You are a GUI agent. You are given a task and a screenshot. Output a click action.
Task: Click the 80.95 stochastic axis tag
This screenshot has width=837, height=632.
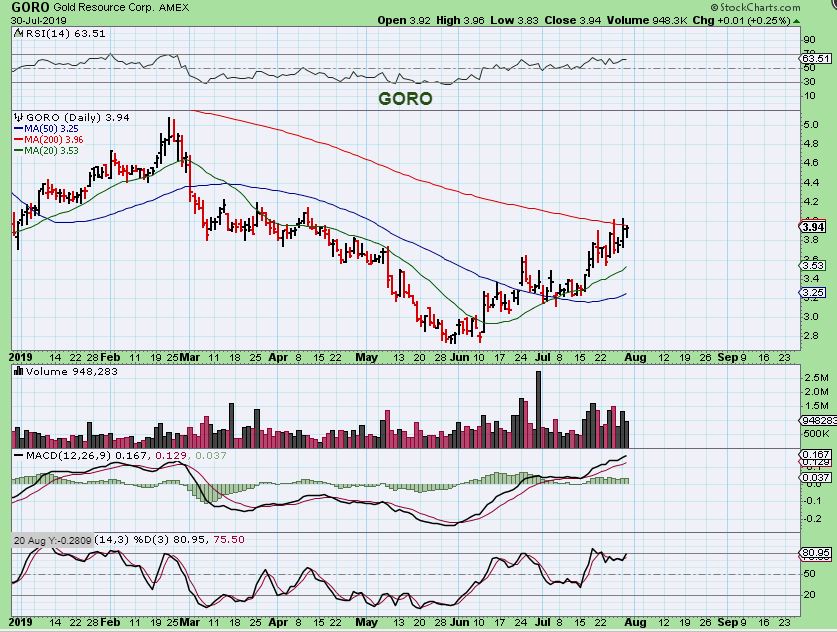pos(816,553)
